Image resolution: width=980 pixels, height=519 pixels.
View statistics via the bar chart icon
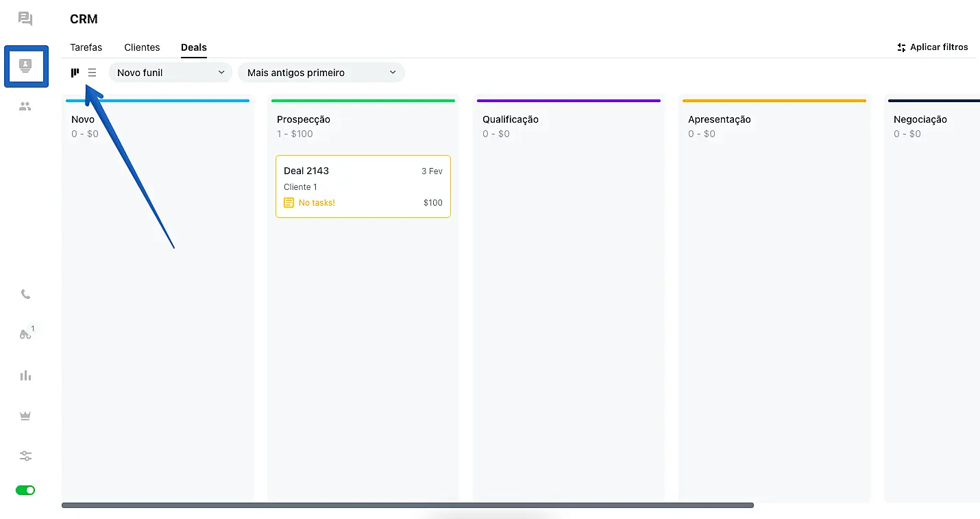pos(25,375)
